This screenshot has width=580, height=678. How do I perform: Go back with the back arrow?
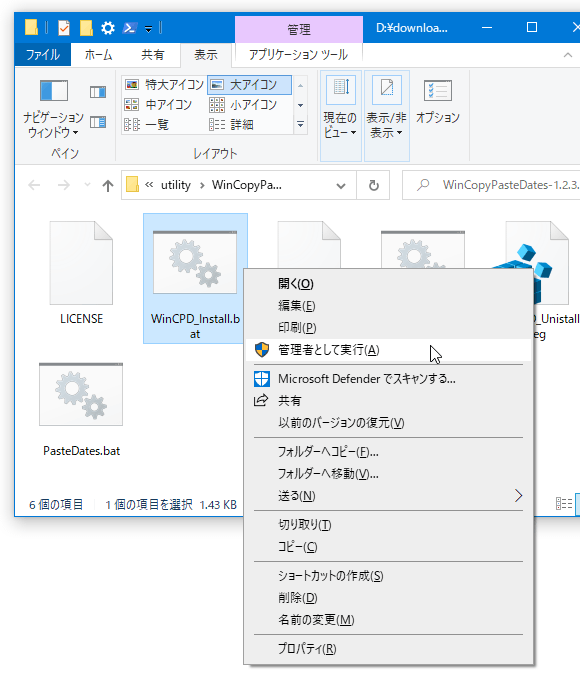[x=34, y=185]
